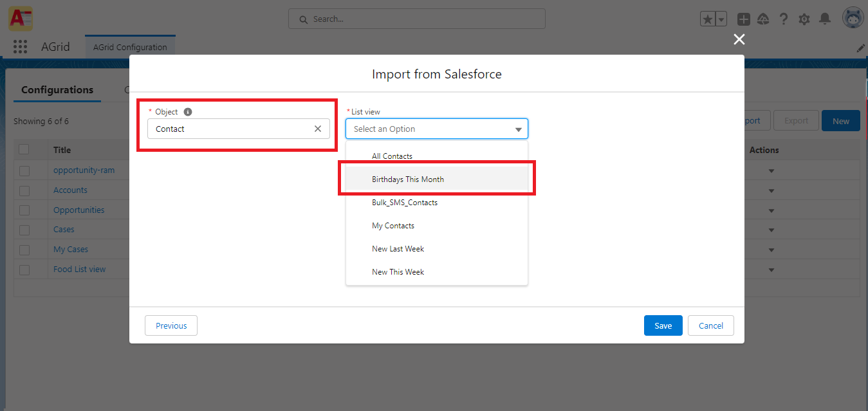Image resolution: width=868 pixels, height=411 pixels.
Task: Expand Actions dropdown for Opportunities row
Action: click(x=771, y=210)
